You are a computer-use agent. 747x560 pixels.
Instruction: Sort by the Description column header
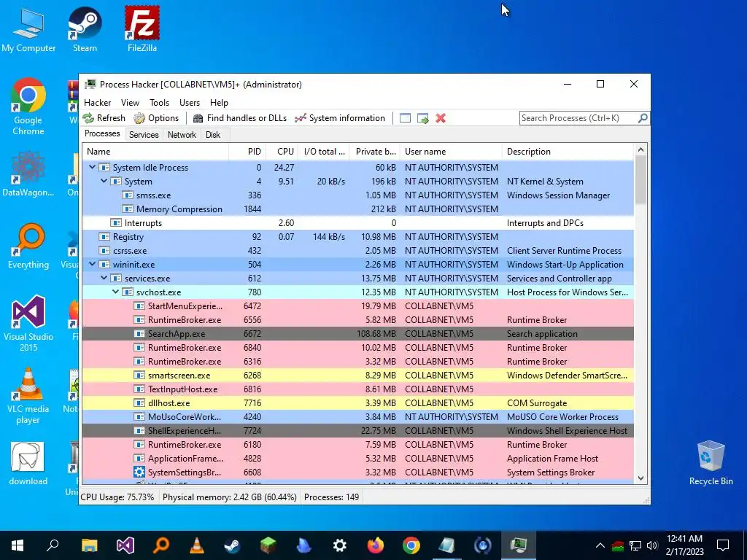pyautogui.click(x=568, y=152)
